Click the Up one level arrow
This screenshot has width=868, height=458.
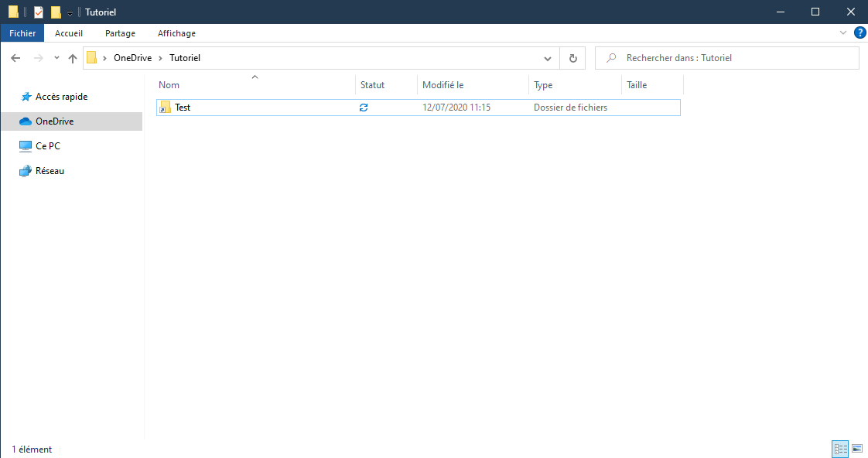coord(73,58)
